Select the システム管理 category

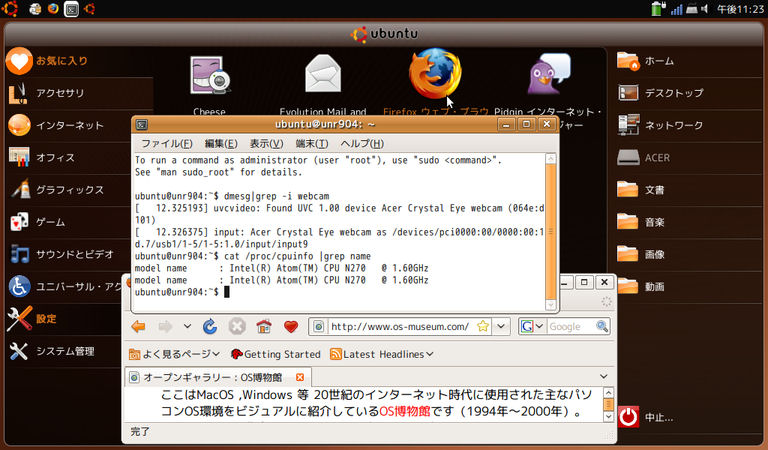(64, 352)
